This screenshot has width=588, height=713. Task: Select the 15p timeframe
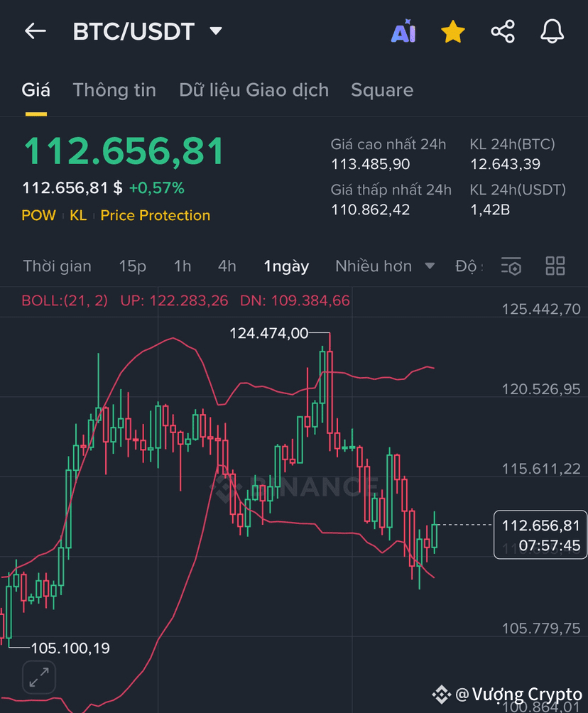(132, 266)
